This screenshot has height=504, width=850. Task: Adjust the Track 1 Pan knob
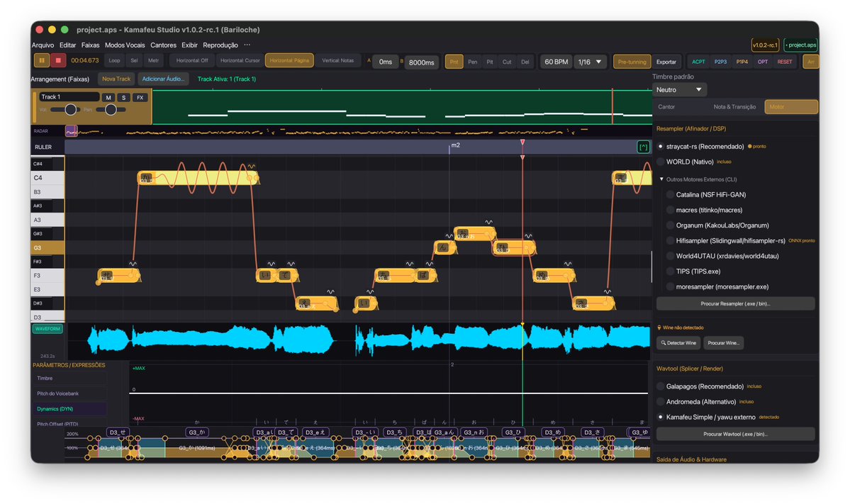[111, 110]
